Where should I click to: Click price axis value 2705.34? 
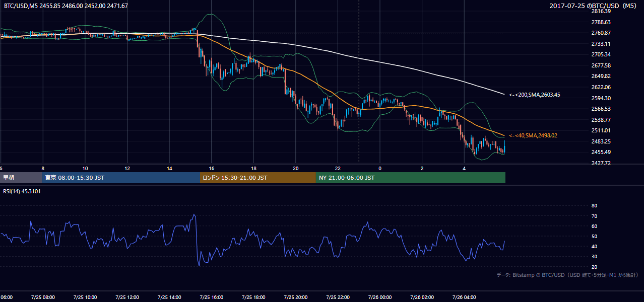click(601, 54)
